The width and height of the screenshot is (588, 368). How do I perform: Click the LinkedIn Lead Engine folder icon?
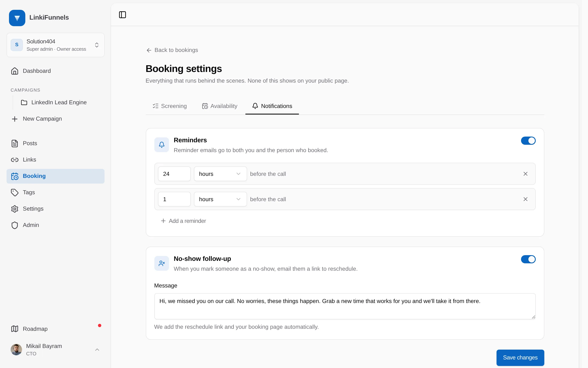pyautogui.click(x=24, y=102)
